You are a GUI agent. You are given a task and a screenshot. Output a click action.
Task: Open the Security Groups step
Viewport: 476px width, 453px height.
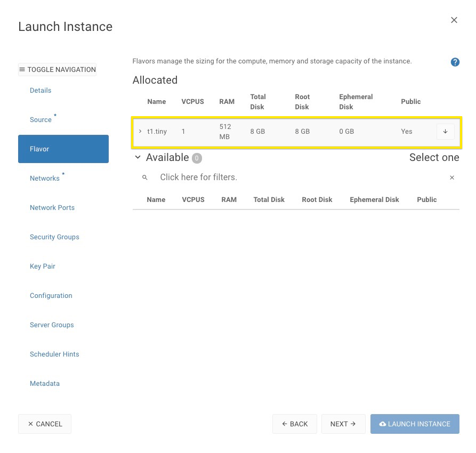[54, 237]
